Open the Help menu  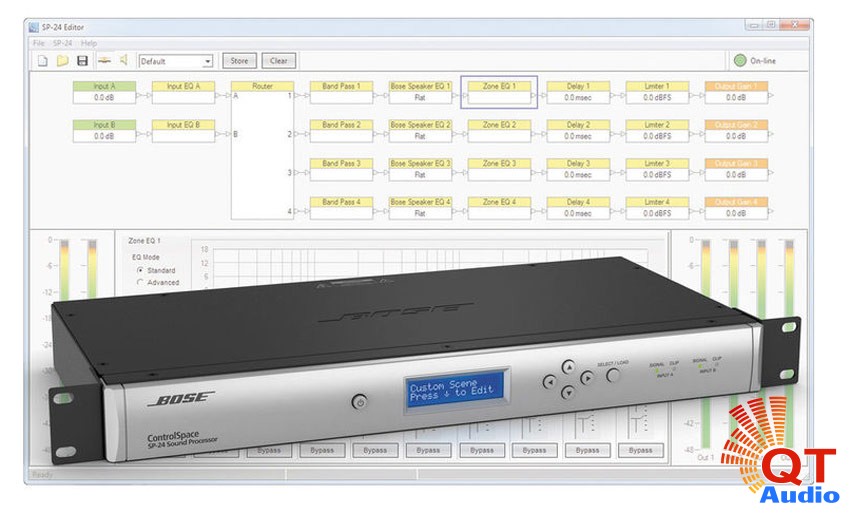click(x=90, y=43)
